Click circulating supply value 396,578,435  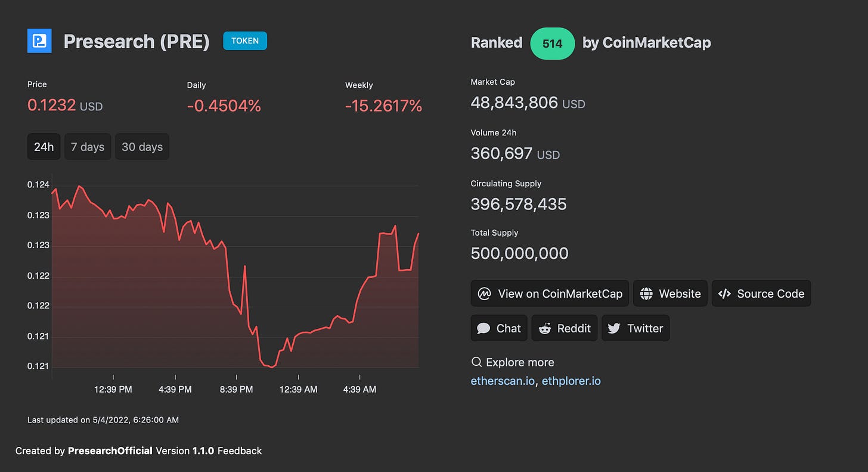(x=519, y=204)
